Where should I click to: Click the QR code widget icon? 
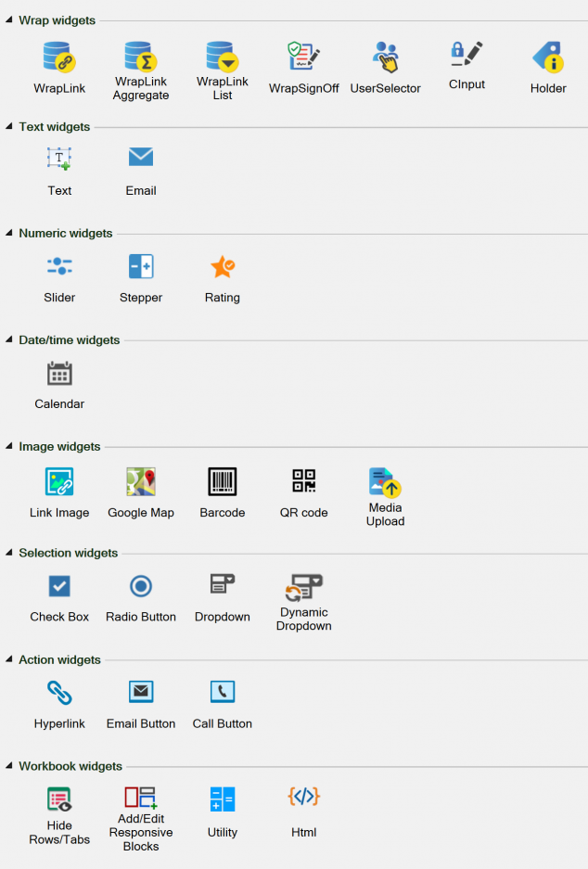coord(304,482)
